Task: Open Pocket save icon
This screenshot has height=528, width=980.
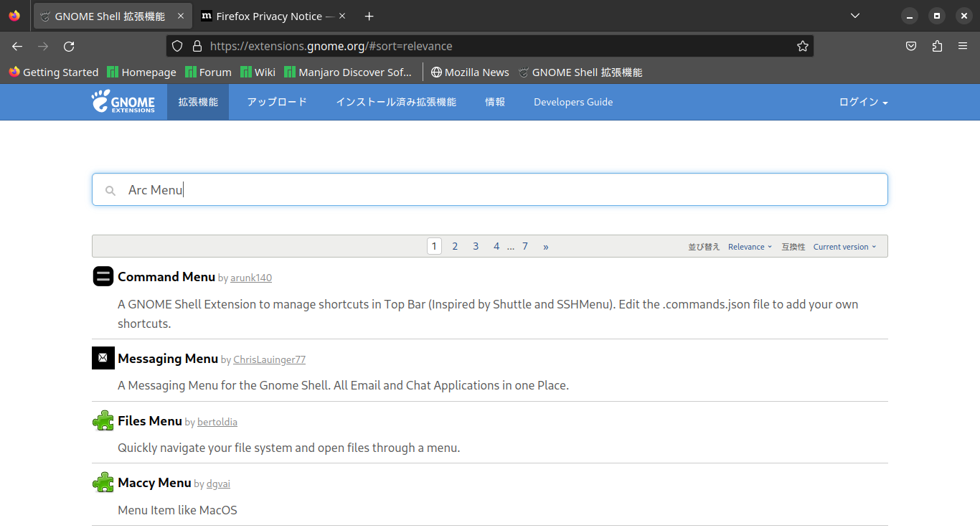Action: pos(910,46)
